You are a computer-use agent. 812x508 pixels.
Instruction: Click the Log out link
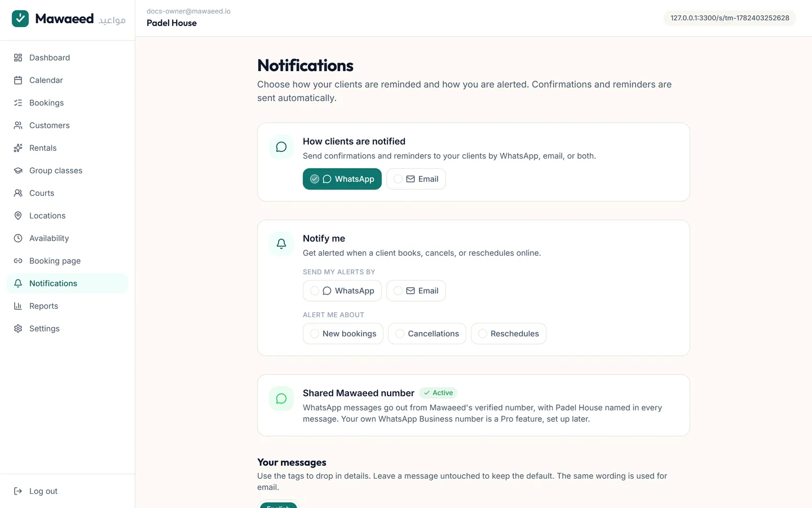coord(68,491)
